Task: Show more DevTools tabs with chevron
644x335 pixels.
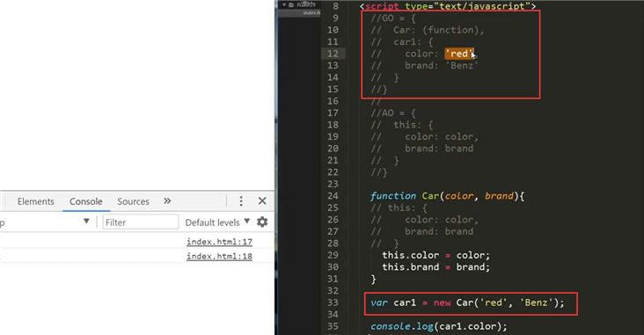Action: 167,201
